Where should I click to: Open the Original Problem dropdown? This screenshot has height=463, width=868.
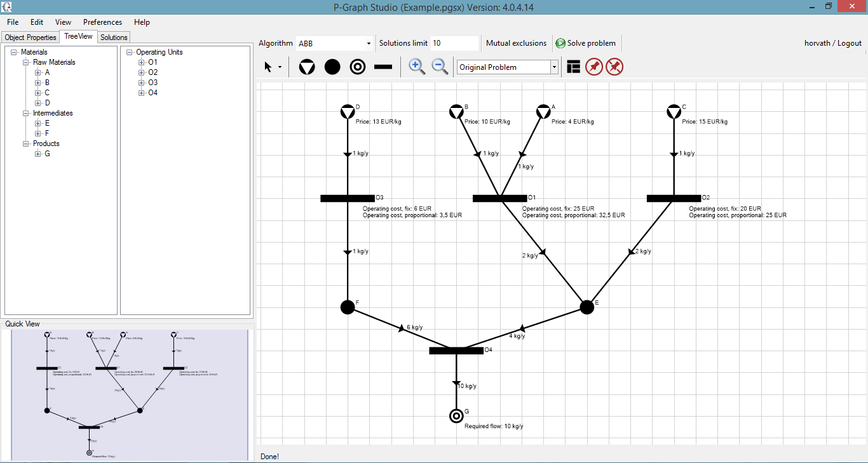(x=554, y=67)
